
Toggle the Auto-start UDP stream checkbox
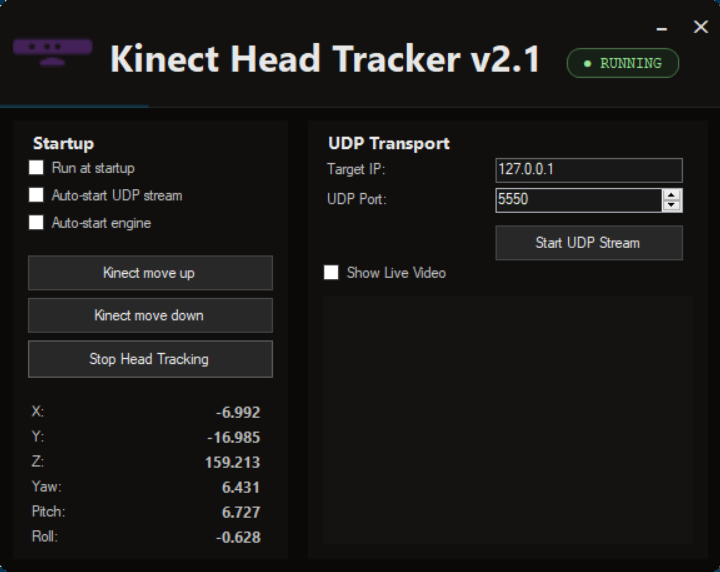pyautogui.click(x=37, y=195)
